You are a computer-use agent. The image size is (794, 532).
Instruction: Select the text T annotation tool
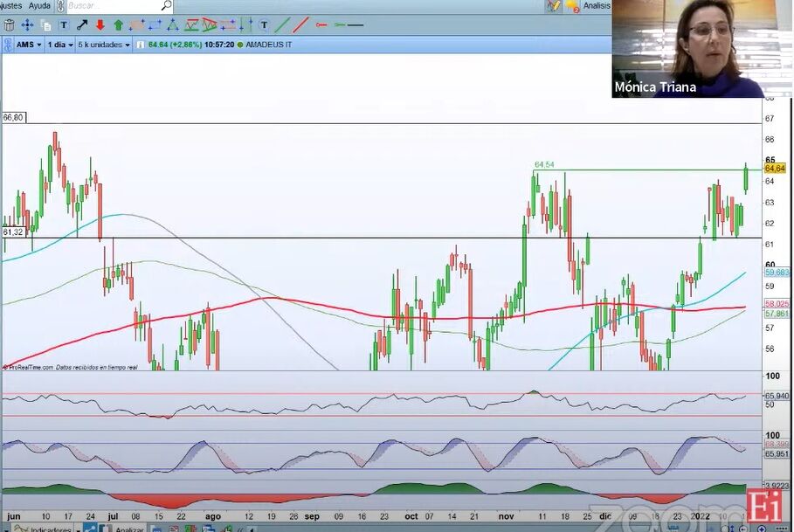(64, 25)
